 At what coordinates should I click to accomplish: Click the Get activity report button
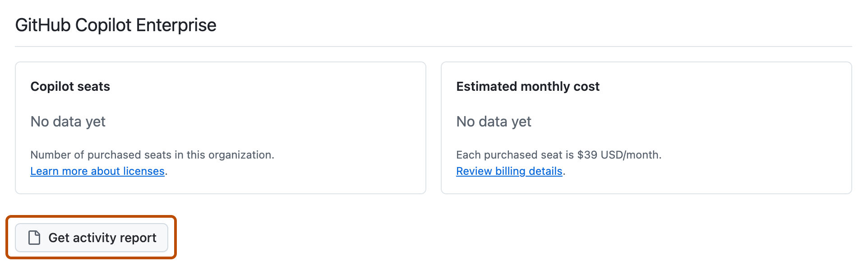[x=92, y=238]
